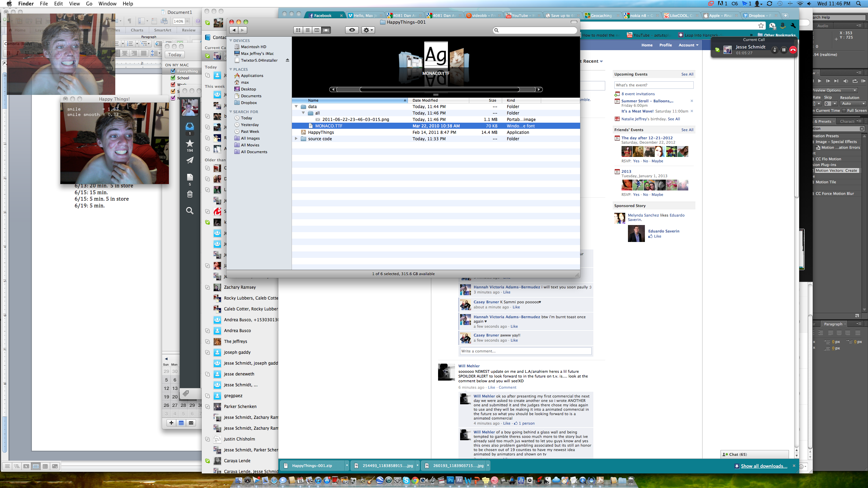The height and width of the screenshot is (488, 868).
Task: Switch Finder to list view
Action: pyautogui.click(x=308, y=30)
